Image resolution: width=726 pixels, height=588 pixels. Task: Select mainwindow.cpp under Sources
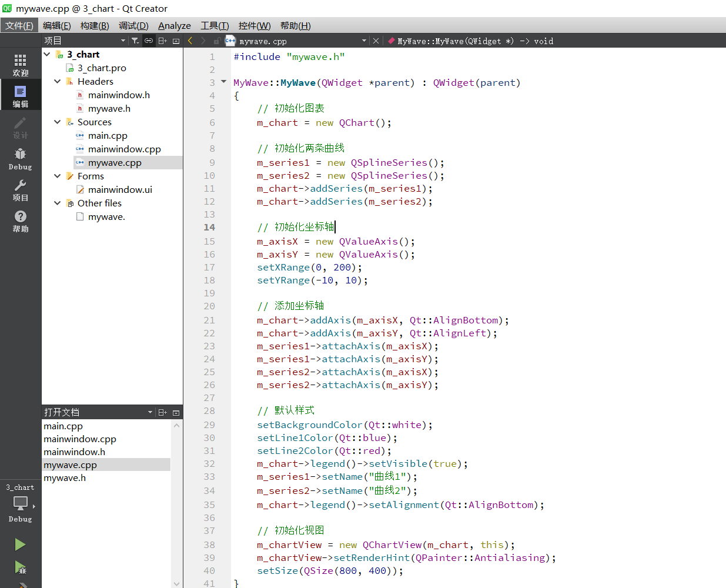pos(124,149)
